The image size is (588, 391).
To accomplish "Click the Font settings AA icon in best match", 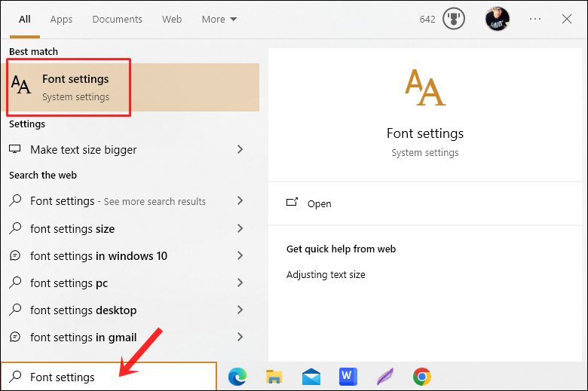I will coord(21,84).
